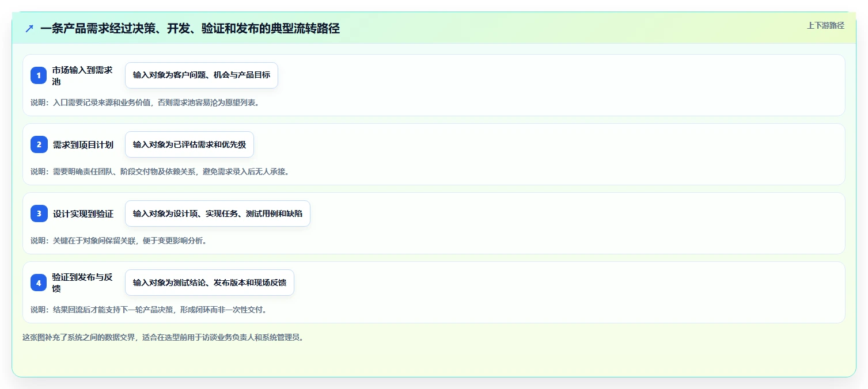Click the note 关键在于对象间保留关联
Image resolution: width=868 pixels, height=389 pixels.
pos(119,241)
